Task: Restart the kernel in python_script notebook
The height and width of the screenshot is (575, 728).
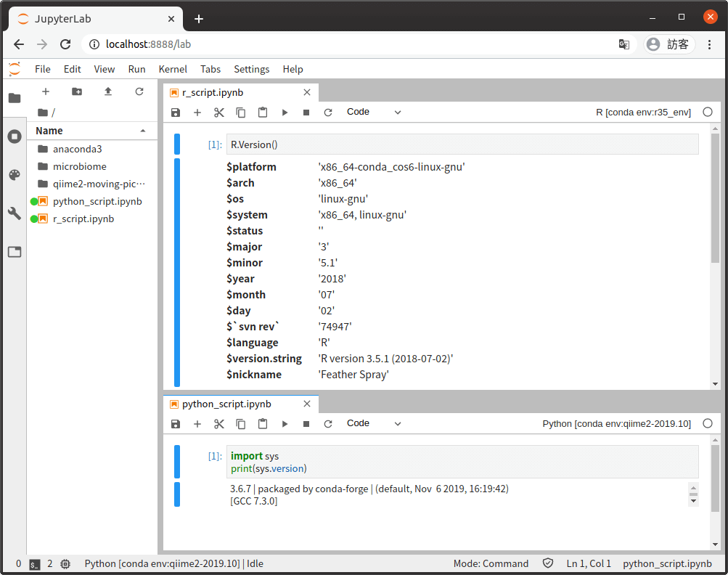Action: [328, 423]
